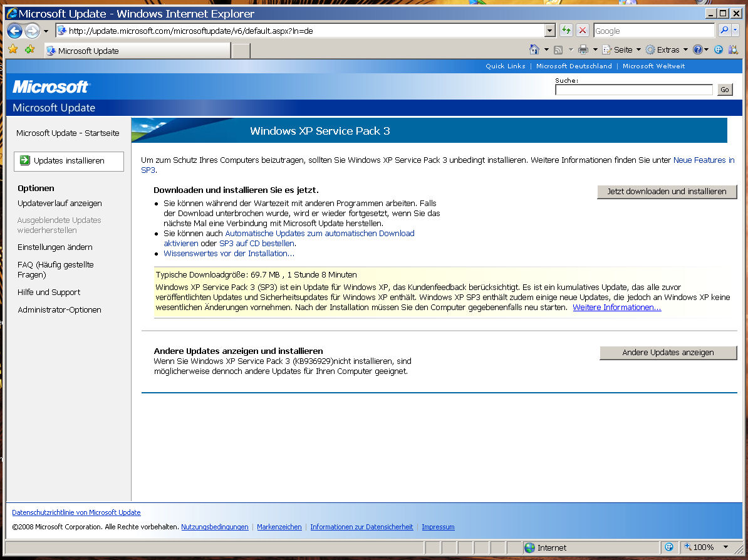Click the Go search button
This screenshot has width=748, height=560.
[725, 90]
